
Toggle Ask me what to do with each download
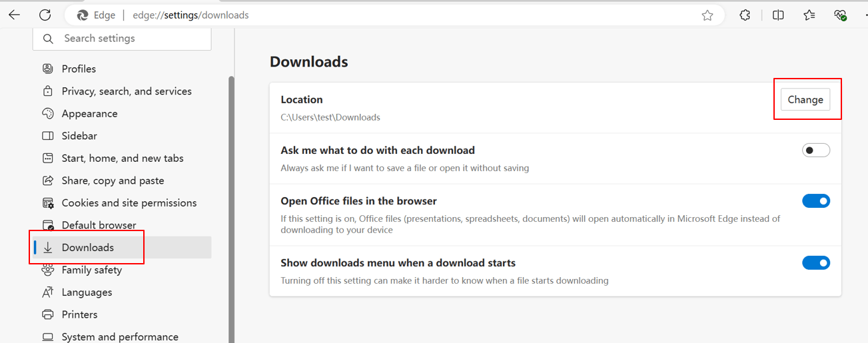(816, 151)
